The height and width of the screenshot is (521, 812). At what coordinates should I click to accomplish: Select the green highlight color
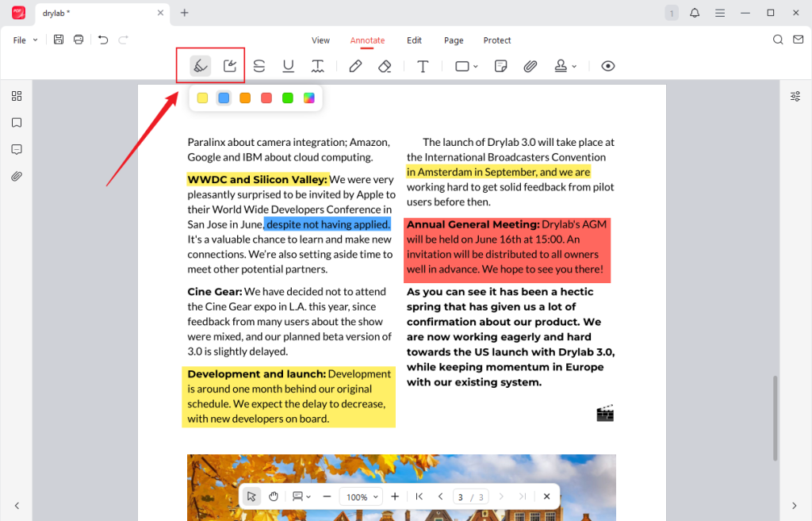pos(287,98)
